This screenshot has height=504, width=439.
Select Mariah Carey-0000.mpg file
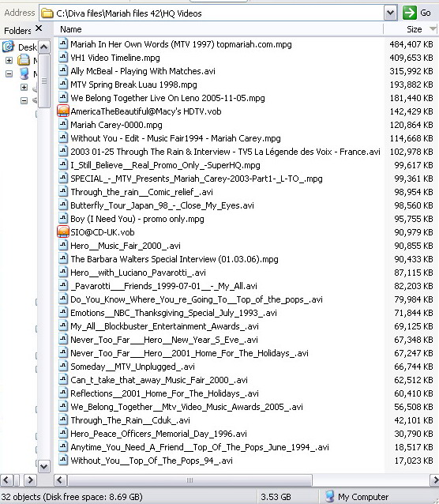pos(116,125)
